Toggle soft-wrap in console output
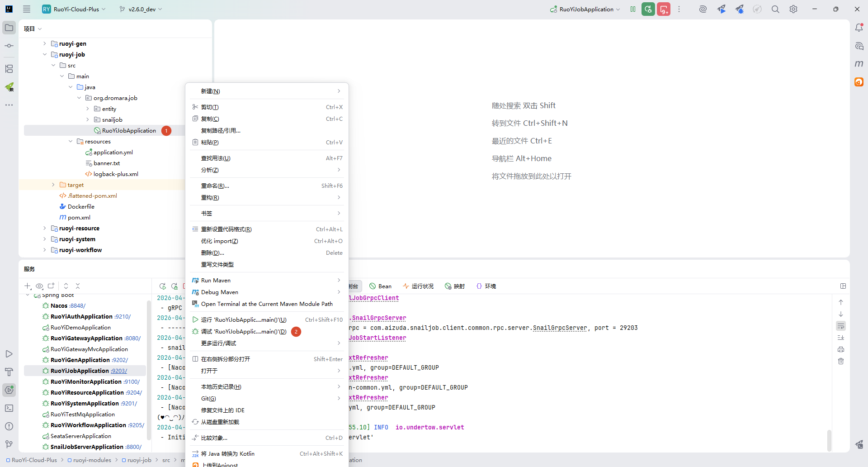868x467 pixels. pos(841,326)
